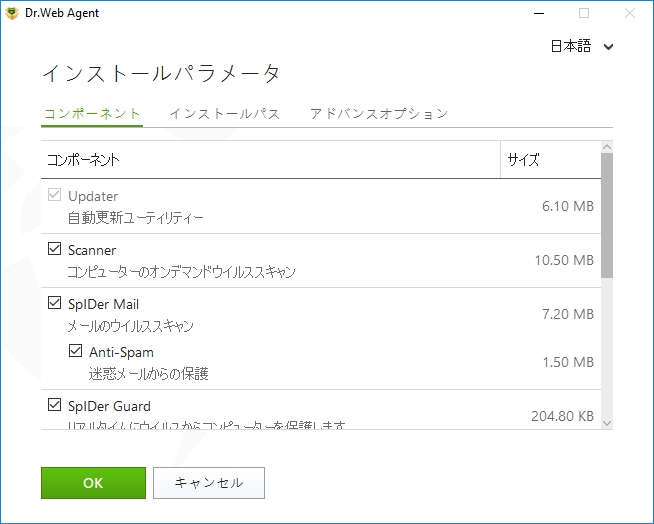Screen dimensions: 654x524
Task: Click the サイズ column header
Action: tap(551, 159)
